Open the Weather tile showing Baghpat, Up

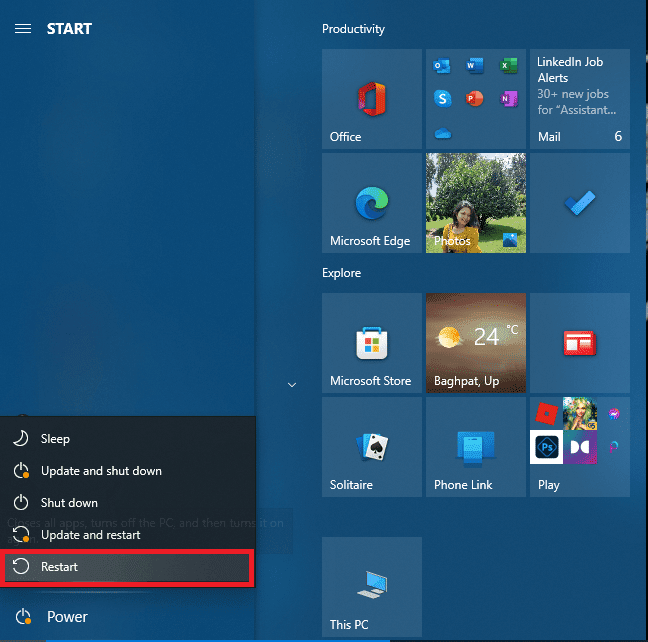pyautogui.click(x=476, y=343)
